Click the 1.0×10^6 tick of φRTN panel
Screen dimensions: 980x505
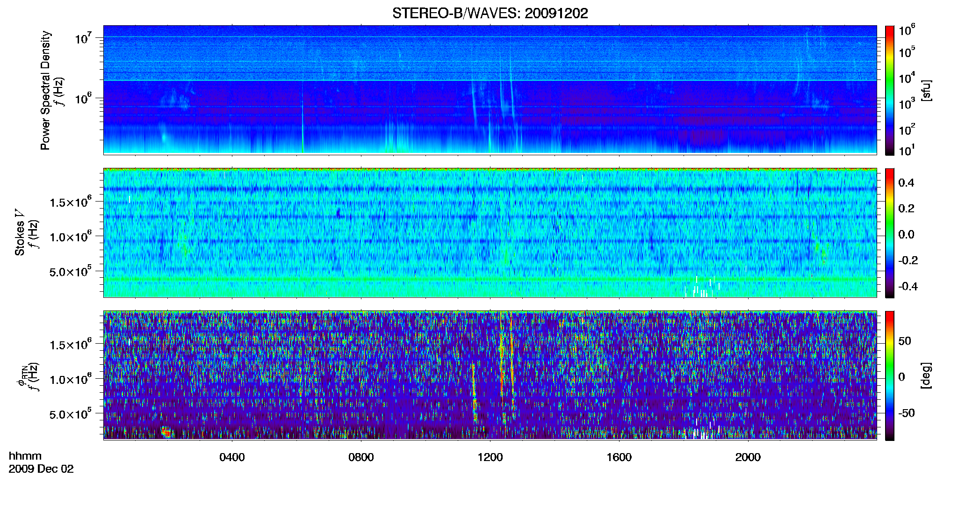tap(71, 379)
